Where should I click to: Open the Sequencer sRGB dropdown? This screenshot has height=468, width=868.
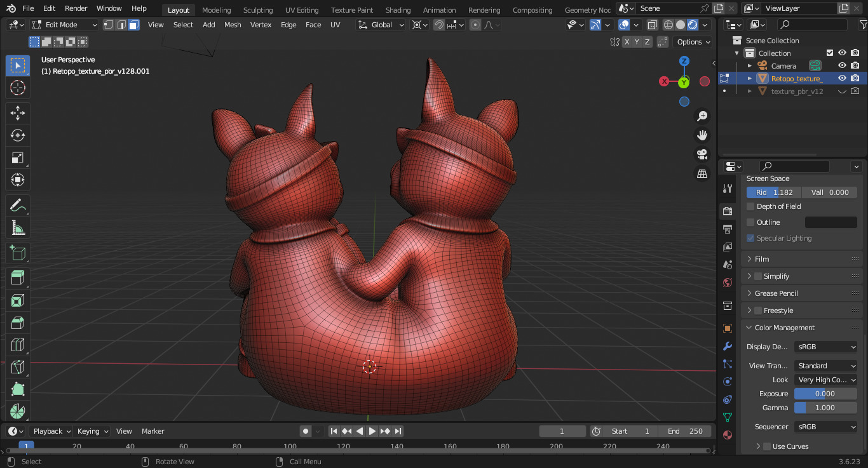pyautogui.click(x=826, y=427)
